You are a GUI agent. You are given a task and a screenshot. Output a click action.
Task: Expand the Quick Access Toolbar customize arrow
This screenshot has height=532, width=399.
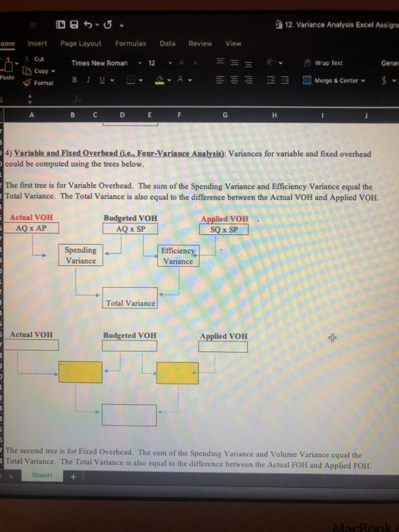(x=122, y=25)
